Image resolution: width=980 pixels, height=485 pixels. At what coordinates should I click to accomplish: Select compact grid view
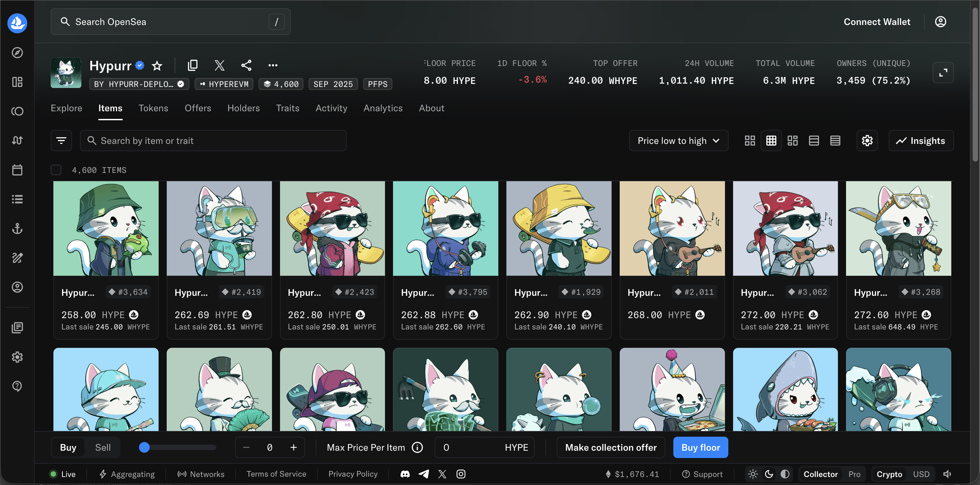click(x=771, y=141)
